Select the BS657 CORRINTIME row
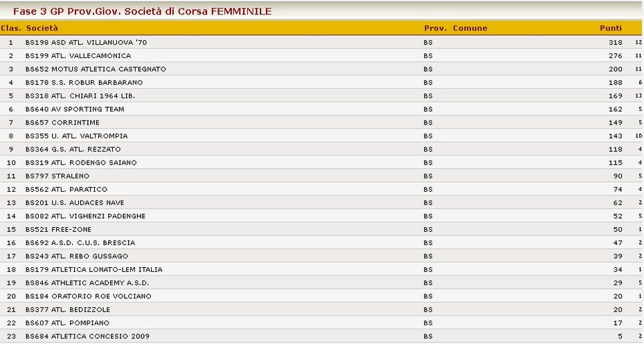The image size is (644, 344). click(x=322, y=123)
